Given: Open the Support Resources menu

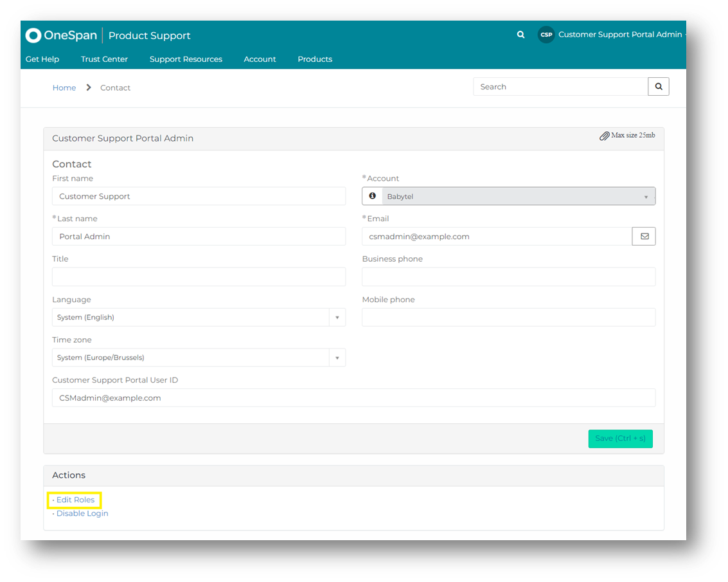Looking at the screenshot, I should click(186, 59).
